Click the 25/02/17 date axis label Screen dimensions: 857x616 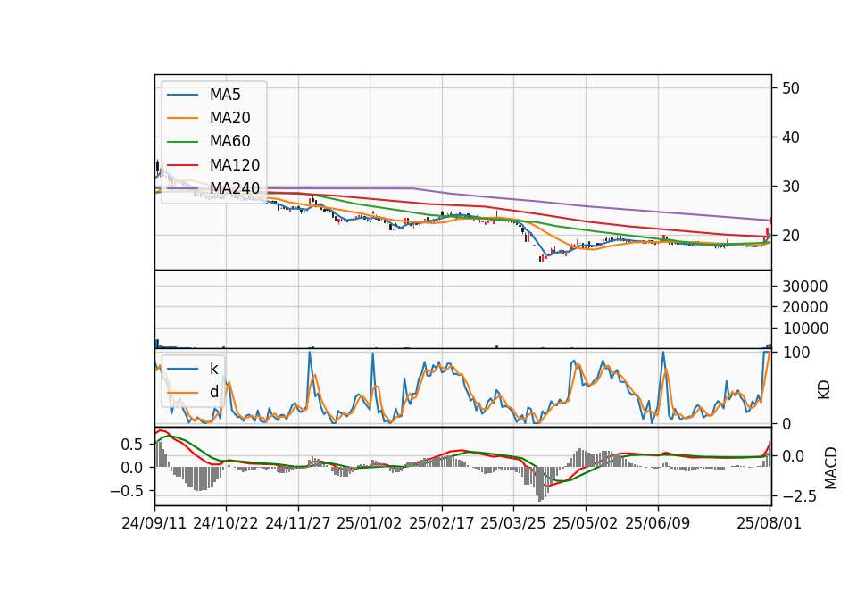(x=442, y=523)
